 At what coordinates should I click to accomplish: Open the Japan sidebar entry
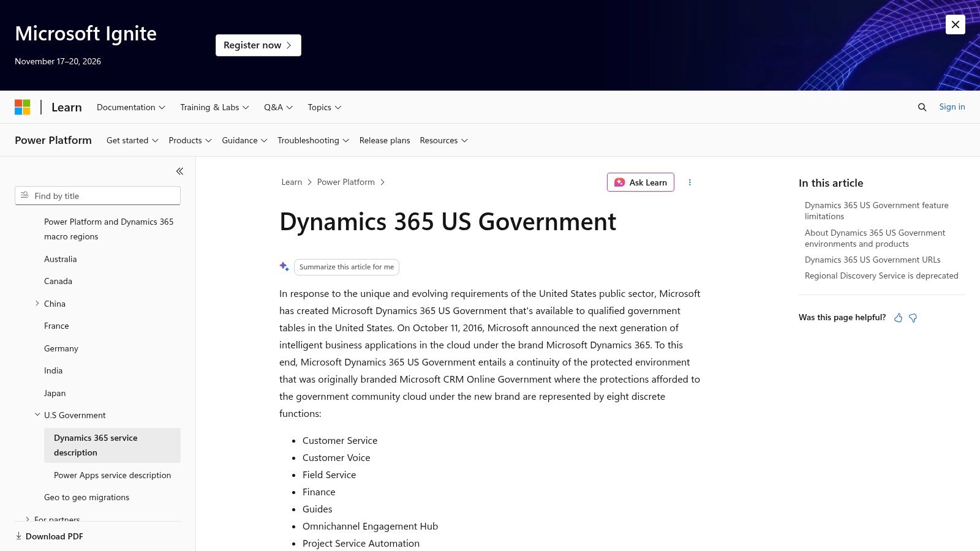[x=55, y=393]
